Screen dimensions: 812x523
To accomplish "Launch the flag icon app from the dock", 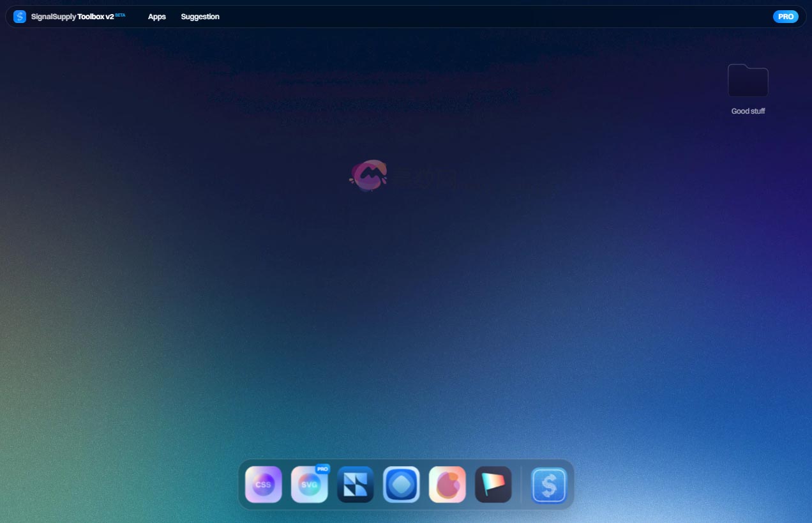I will coord(493,484).
